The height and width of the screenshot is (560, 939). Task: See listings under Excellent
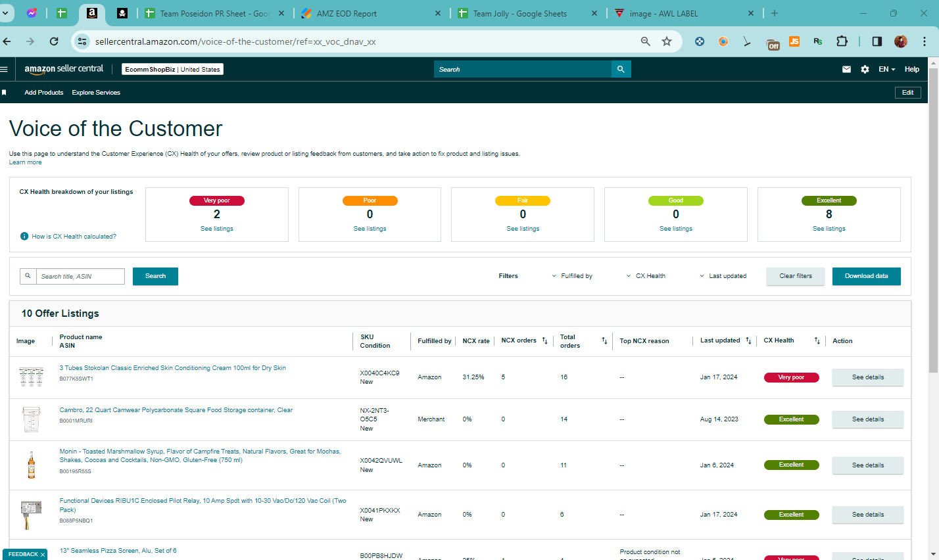click(829, 229)
